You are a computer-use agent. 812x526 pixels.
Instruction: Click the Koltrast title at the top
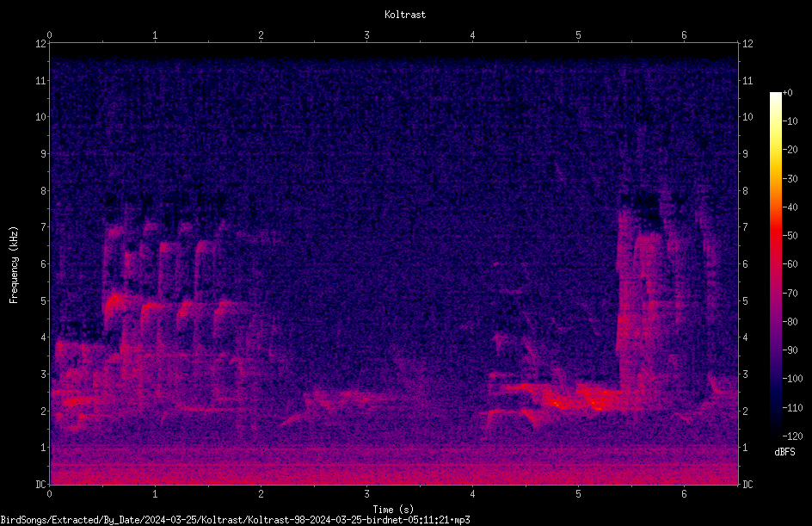405,15
